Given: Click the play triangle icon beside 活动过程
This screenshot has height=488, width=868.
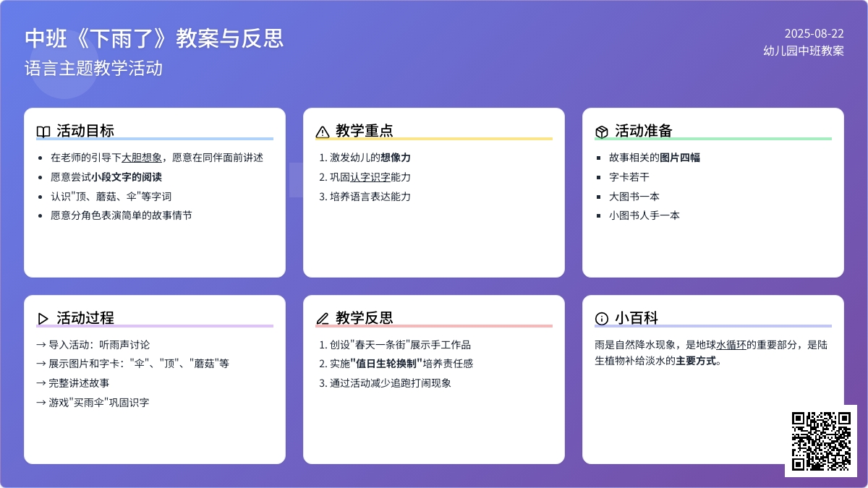Looking at the screenshot, I should pyautogui.click(x=43, y=319).
